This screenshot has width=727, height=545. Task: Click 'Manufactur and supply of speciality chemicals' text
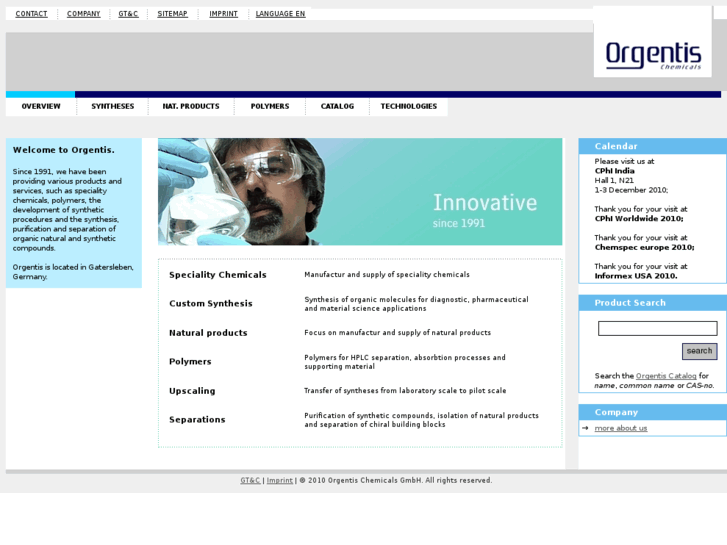(x=387, y=275)
